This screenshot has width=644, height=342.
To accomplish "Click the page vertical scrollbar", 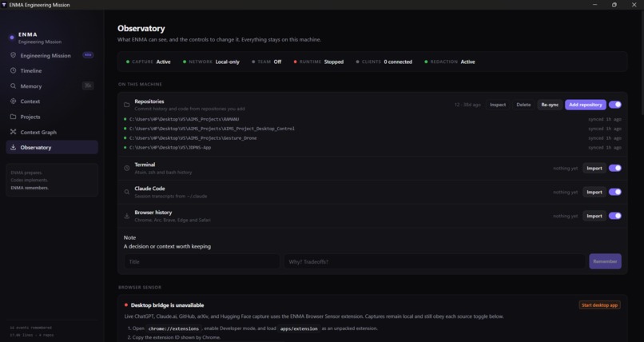I will 642,62.
